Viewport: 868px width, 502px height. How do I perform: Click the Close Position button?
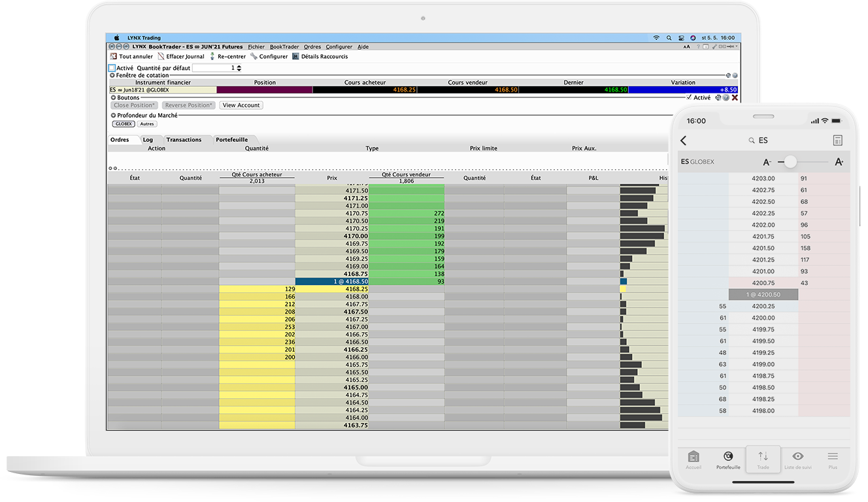(135, 105)
